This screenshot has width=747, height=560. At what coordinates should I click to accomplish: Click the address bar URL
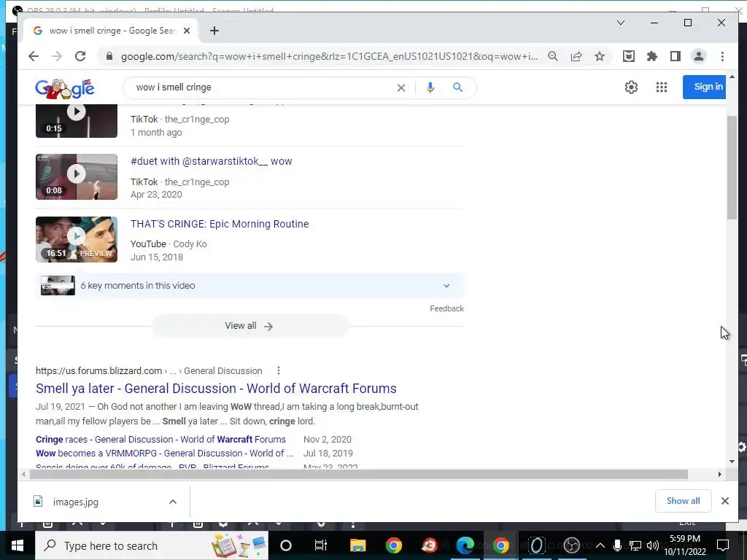[x=329, y=56]
